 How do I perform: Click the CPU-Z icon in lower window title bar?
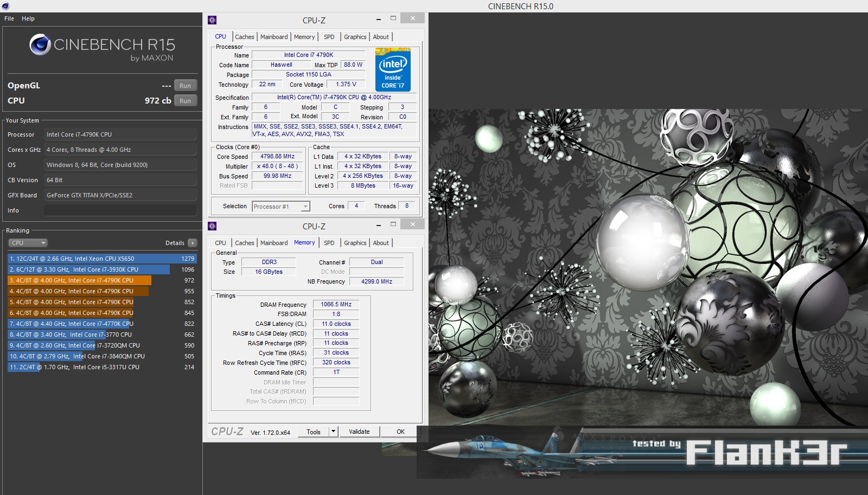click(212, 226)
